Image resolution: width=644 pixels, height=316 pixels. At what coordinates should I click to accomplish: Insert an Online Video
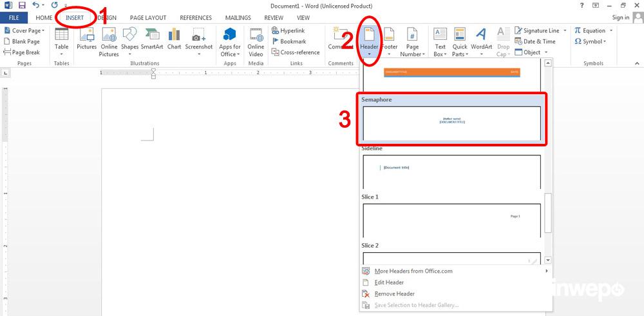(x=256, y=40)
